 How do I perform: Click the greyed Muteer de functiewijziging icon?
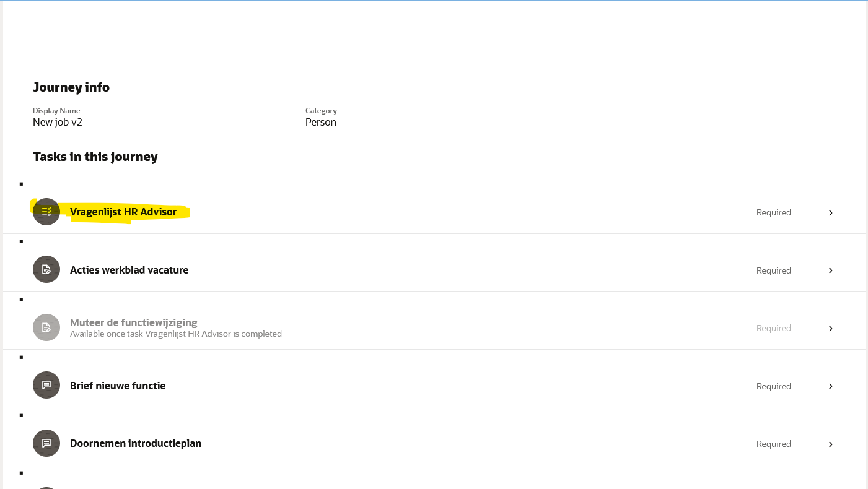[46, 327]
